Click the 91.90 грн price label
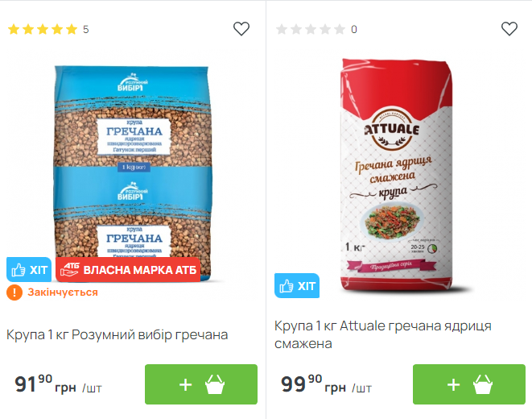The width and height of the screenshot is (532, 419). click(58, 384)
